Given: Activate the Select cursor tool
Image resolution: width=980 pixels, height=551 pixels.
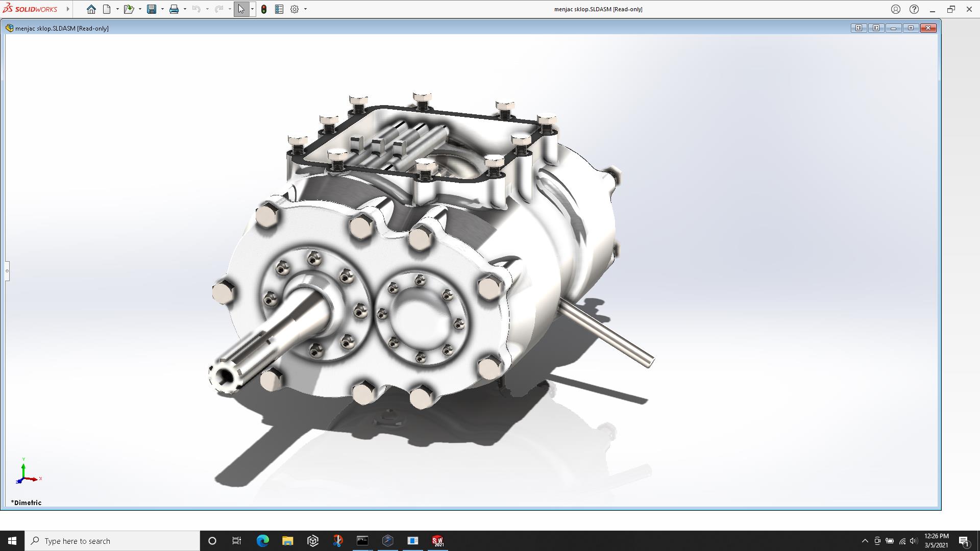Looking at the screenshot, I should coord(241,9).
